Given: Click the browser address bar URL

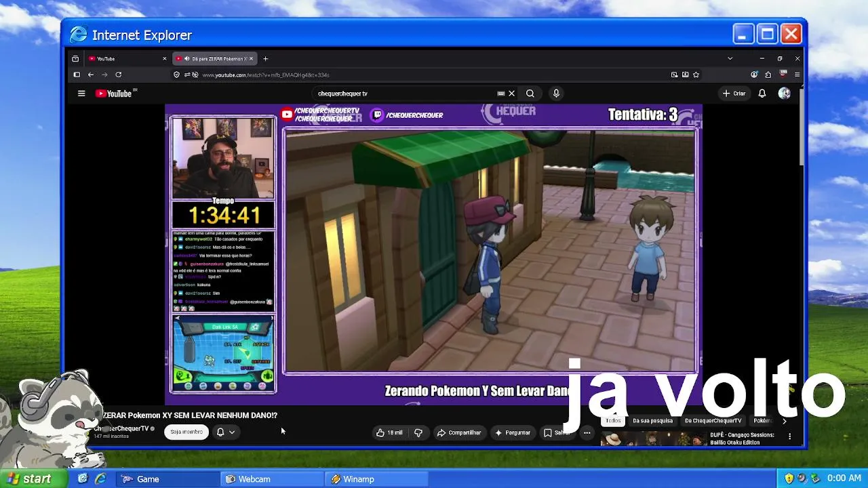Looking at the screenshot, I should click(x=265, y=75).
